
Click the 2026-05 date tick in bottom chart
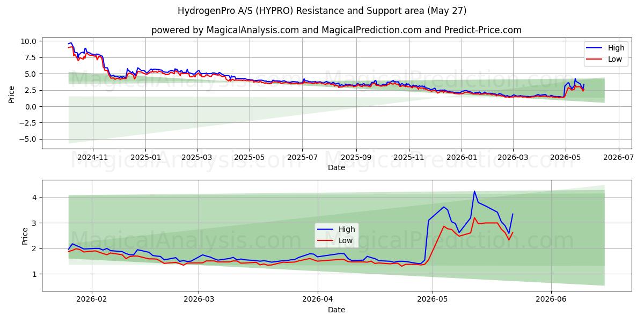[x=432, y=300]
